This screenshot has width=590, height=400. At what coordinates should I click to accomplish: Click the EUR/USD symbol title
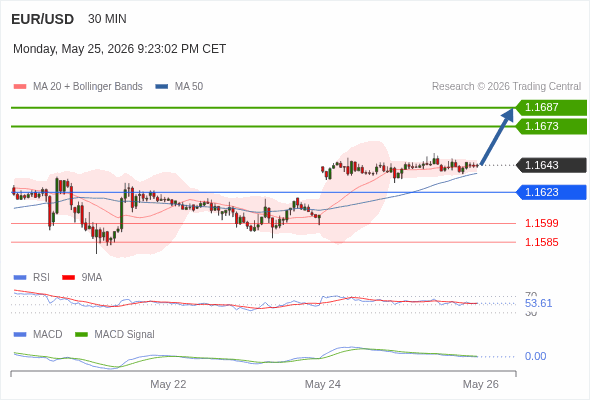point(43,19)
